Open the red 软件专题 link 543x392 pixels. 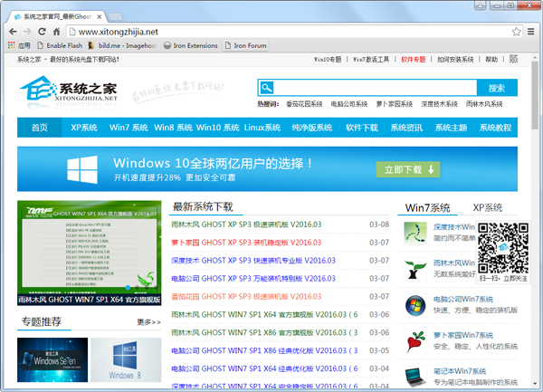point(414,60)
